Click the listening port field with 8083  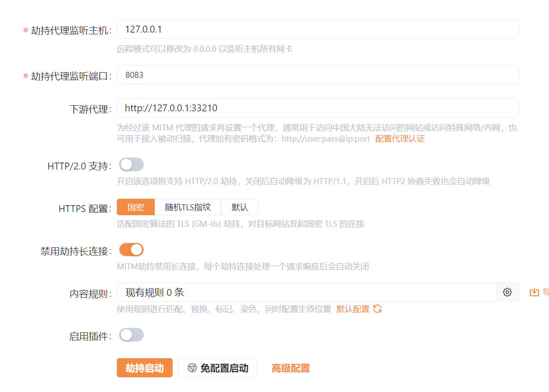pyautogui.click(x=317, y=75)
